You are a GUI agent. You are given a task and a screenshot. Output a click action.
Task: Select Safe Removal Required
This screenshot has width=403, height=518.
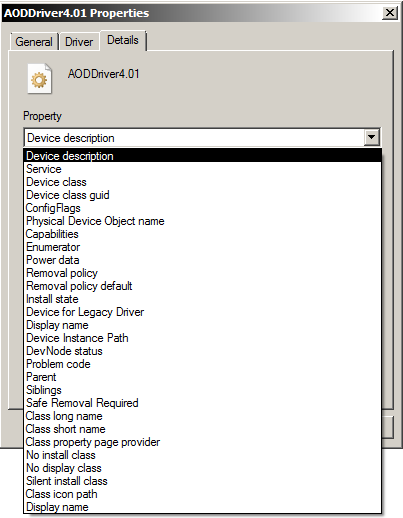tap(203, 403)
